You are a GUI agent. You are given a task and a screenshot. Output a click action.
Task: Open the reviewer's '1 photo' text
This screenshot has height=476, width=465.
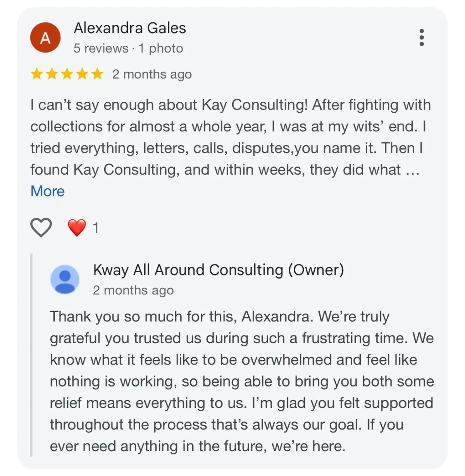(161, 48)
